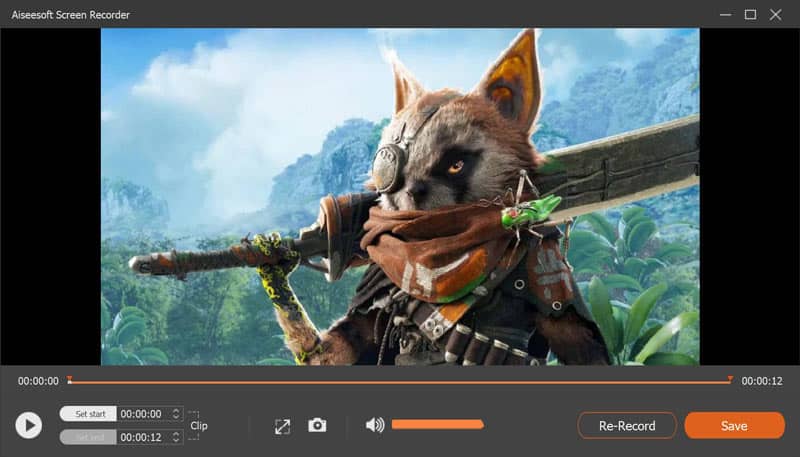This screenshot has height=457, width=800.
Task: Take a snapshot with the camera icon
Action: tap(317, 425)
